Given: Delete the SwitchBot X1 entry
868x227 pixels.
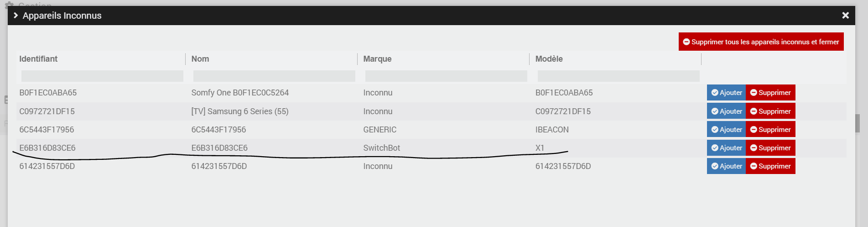Looking at the screenshot, I should (770, 148).
